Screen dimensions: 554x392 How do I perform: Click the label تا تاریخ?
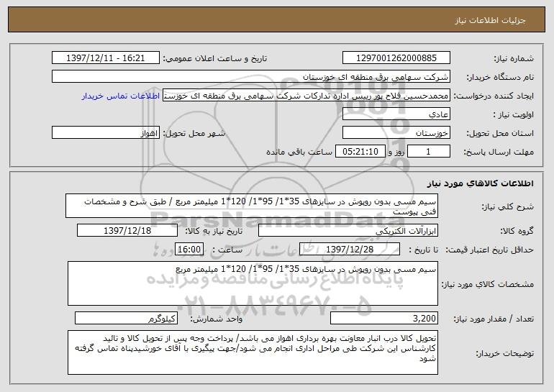(424, 250)
